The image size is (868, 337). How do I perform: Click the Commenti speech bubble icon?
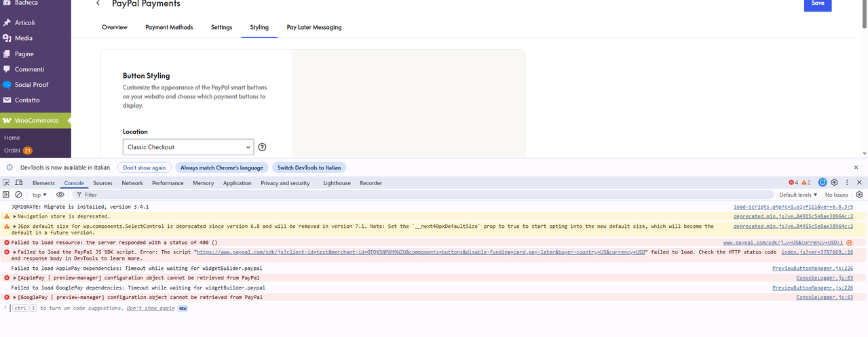click(x=7, y=69)
